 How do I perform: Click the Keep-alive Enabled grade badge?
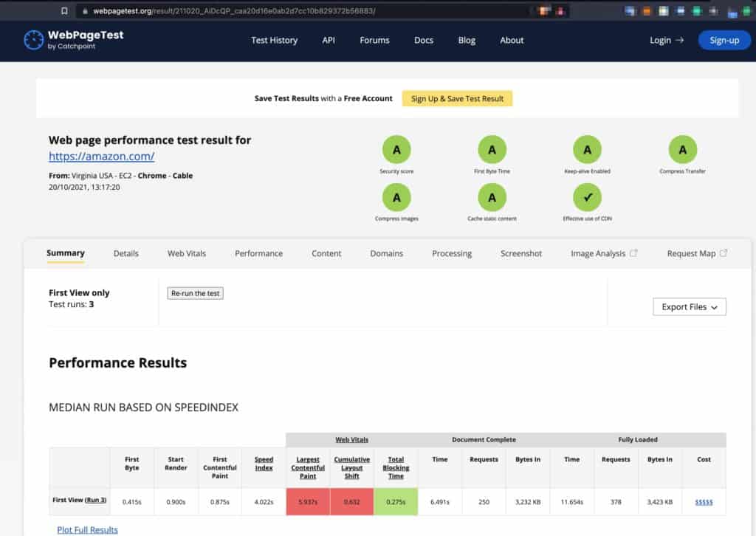click(x=587, y=150)
